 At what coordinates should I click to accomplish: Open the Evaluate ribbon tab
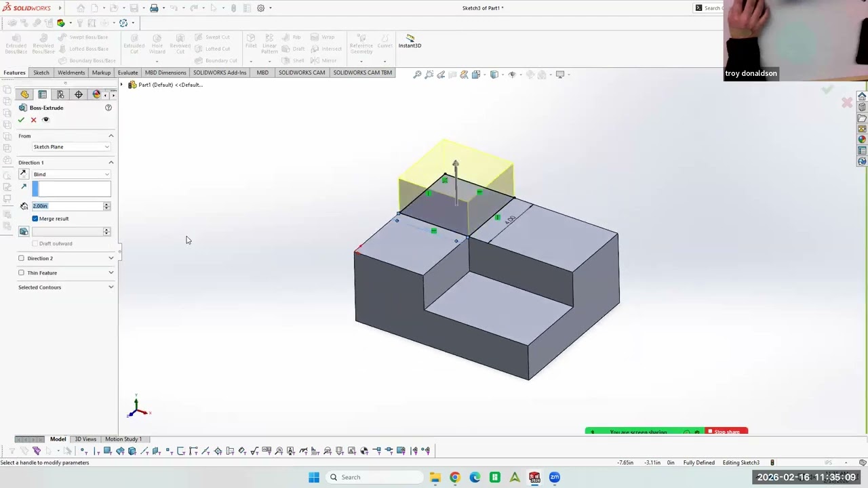[127, 73]
